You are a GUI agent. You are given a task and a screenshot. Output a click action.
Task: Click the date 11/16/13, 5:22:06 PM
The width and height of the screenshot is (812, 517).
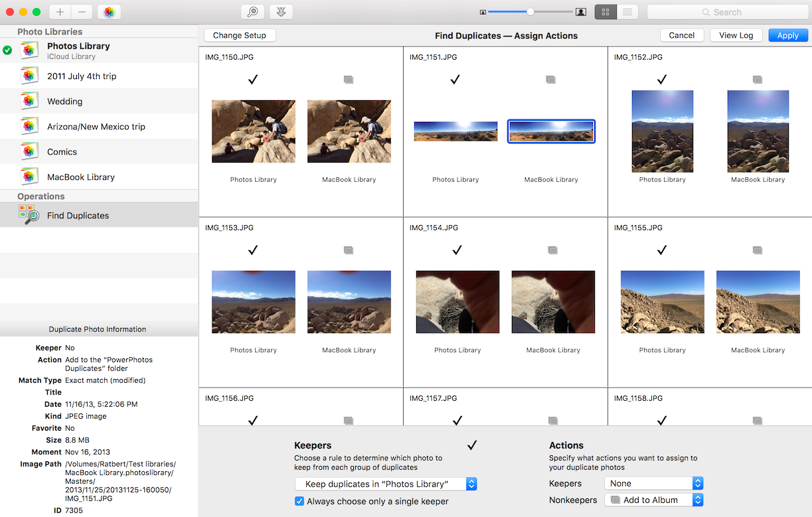(x=102, y=404)
